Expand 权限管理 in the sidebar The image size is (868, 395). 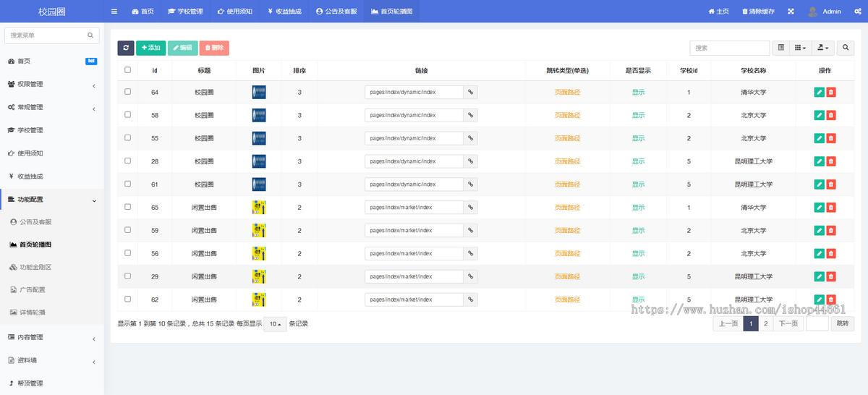[x=52, y=85]
